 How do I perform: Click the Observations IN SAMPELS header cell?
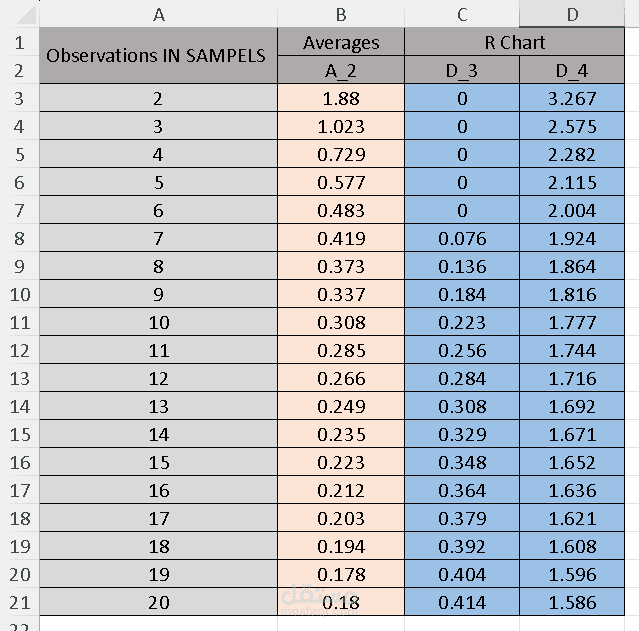click(x=159, y=55)
